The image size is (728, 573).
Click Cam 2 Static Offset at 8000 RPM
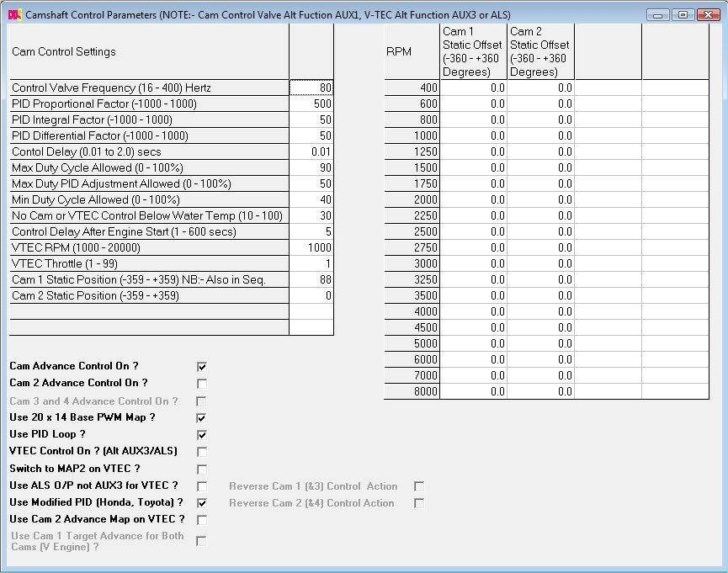click(x=541, y=391)
